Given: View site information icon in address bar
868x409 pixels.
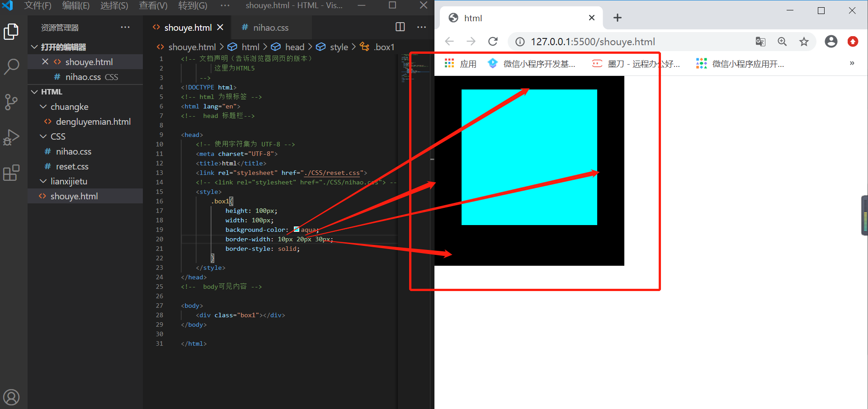Looking at the screenshot, I should coord(520,42).
